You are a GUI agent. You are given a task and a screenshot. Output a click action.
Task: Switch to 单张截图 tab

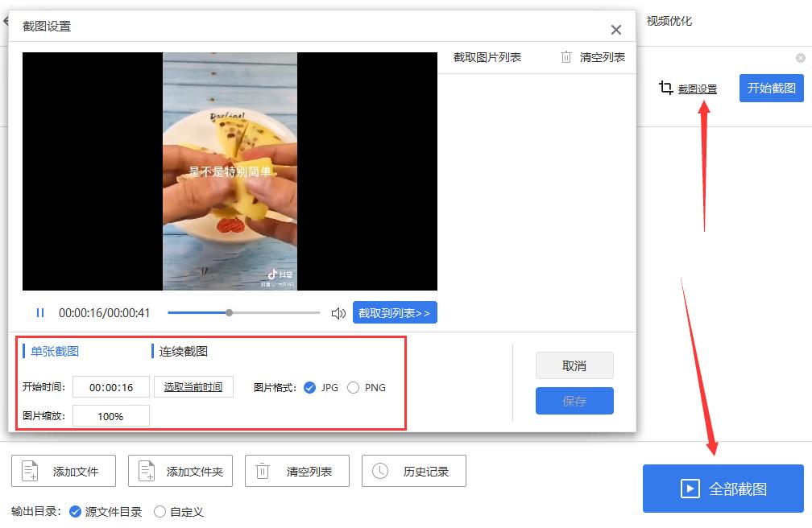55,352
